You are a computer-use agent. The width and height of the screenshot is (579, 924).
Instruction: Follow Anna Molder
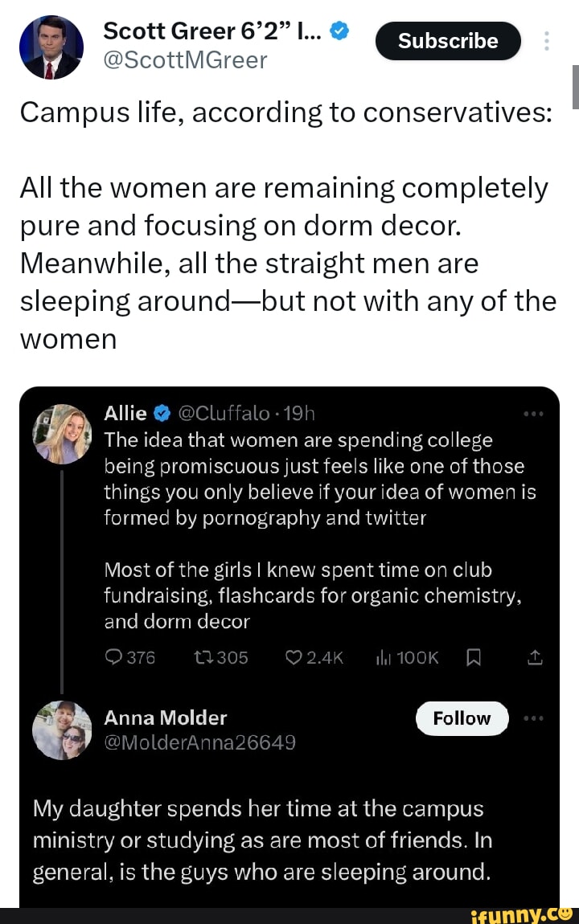pyautogui.click(x=462, y=718)
